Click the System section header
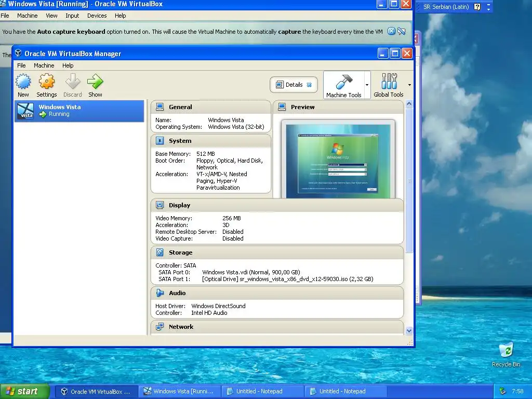This screenshot has width=532, height=399. pyautogui.click(x=211, y=140)
